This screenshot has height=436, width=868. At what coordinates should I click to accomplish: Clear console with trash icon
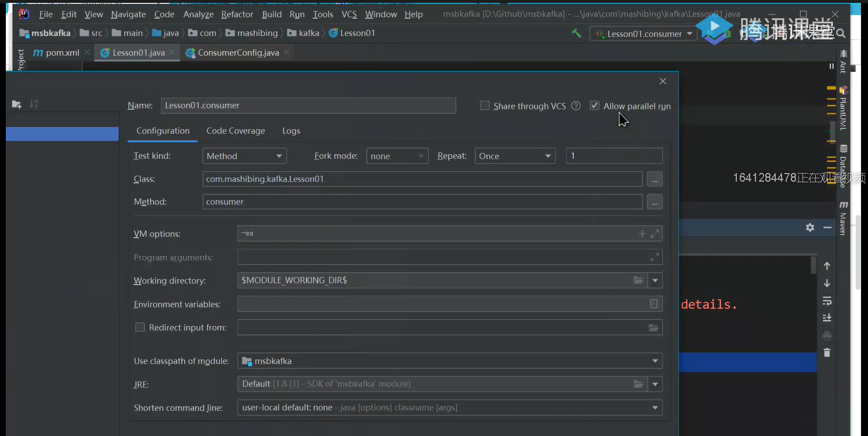[827, 352]
